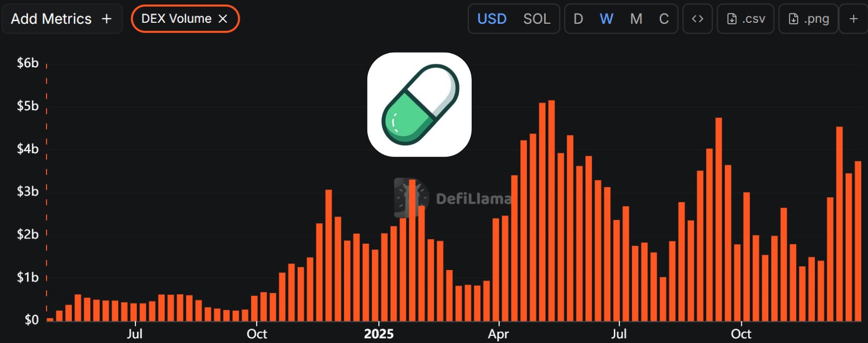Screen dimensions: 868x343
Task: Click the green pill logo
Action: 419,105
